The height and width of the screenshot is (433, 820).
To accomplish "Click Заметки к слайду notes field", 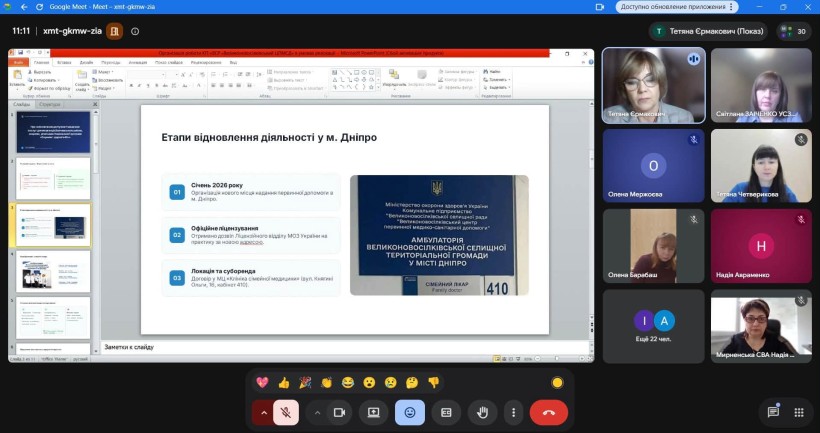I will point(345,347).
